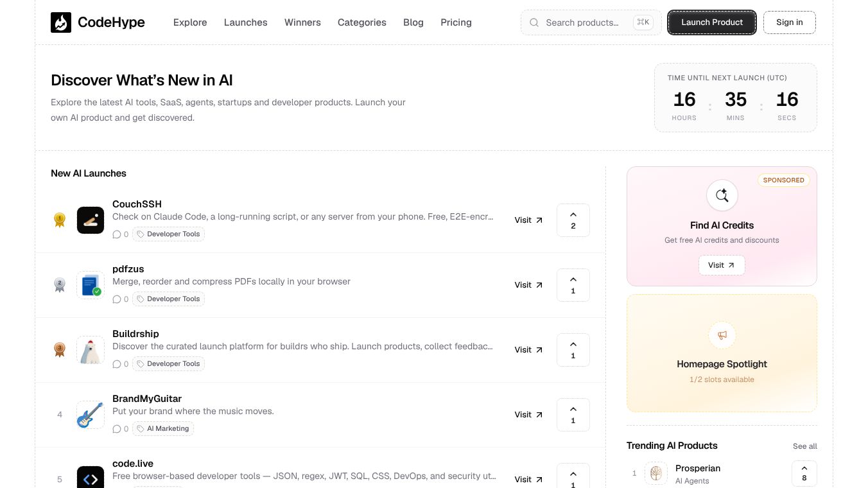Select the Developer Tools tag under Buildrship
This screenshot has height=488, width=868.
coord(168,364)
